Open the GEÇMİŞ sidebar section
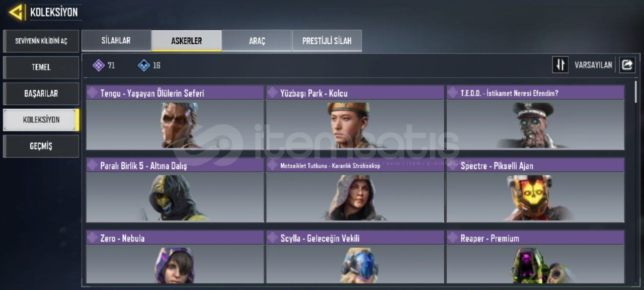The width and height of the screenshot is (644, 290). [41, 146]
